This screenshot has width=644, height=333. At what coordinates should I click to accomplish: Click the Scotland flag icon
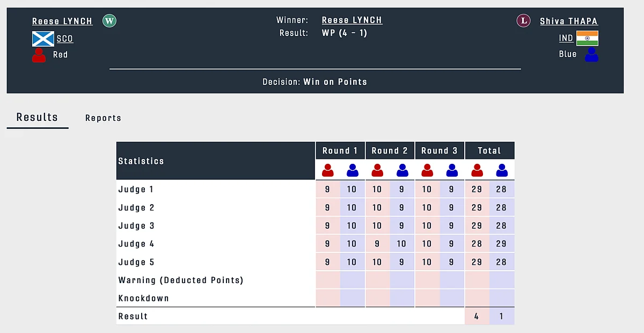tap(43, 39)
